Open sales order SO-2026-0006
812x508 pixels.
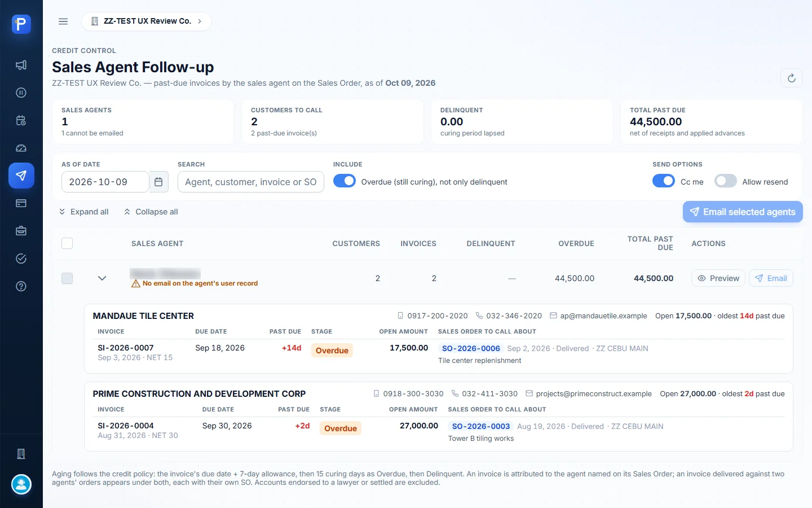(471, 348)
